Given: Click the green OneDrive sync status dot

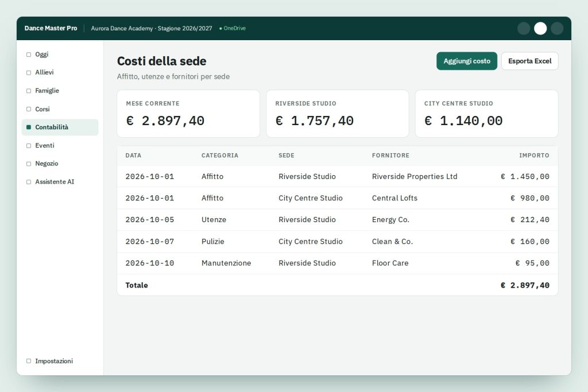Looking at the screenshot, I should (x=220, y=29).
